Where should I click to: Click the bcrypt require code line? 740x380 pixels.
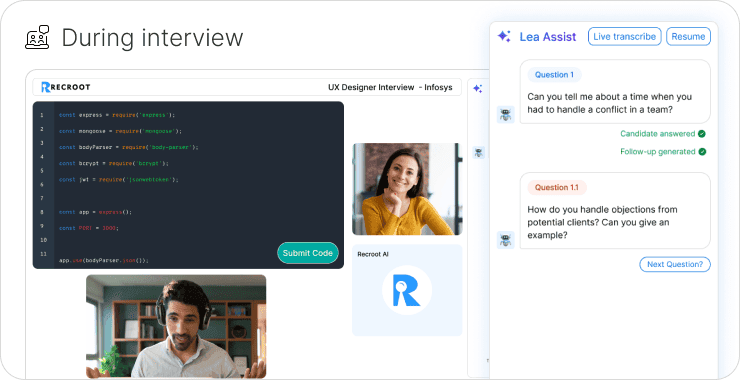[x=113, y=163]
